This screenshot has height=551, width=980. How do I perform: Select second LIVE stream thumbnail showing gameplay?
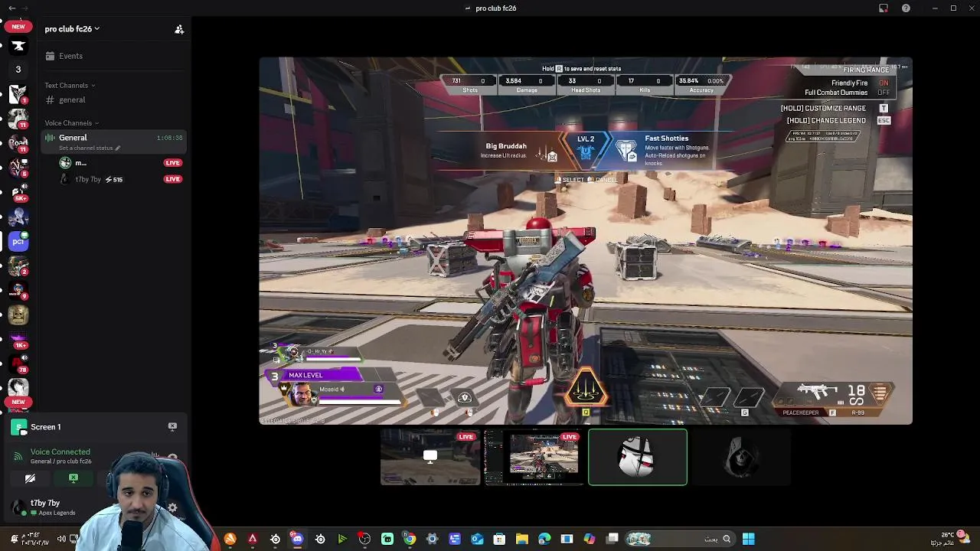[534, 457]
